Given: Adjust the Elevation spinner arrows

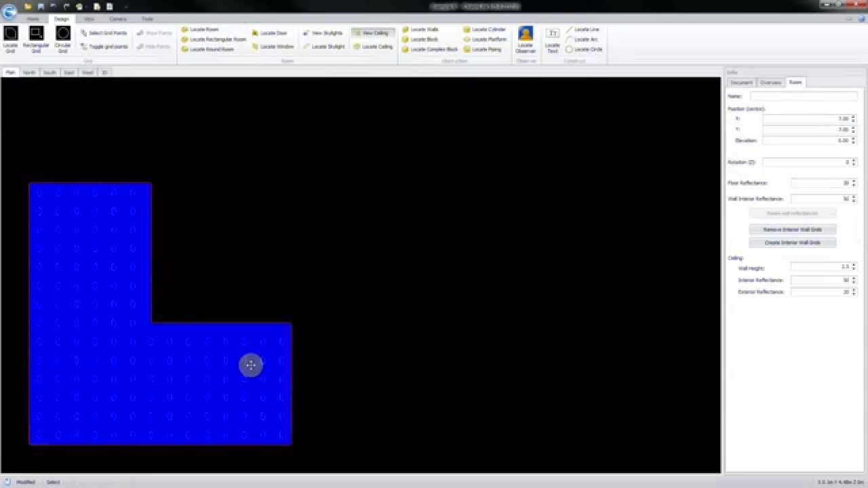Looking at the screenshot, I should [x=853, y=140].
